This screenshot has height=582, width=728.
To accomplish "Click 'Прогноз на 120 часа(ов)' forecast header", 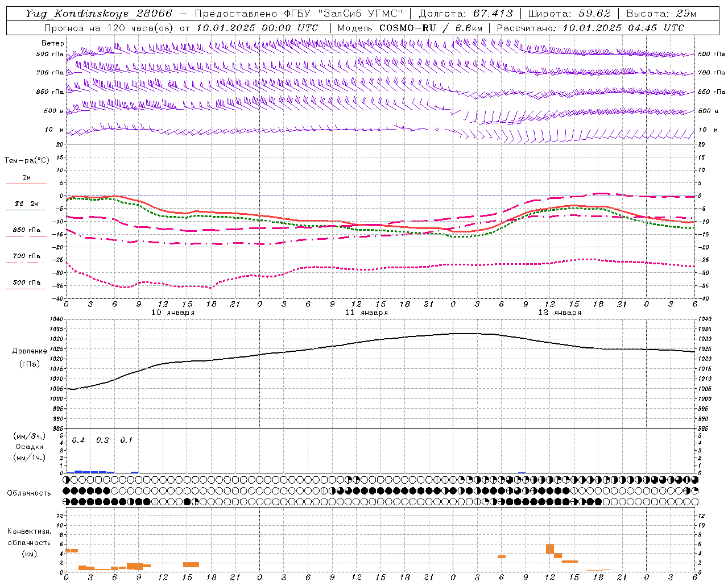I will (x=109, y=28).
